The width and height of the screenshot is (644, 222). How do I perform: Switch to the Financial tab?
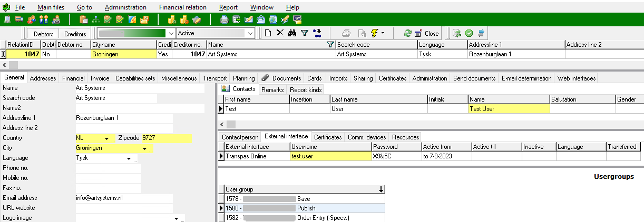click(73, 78)
